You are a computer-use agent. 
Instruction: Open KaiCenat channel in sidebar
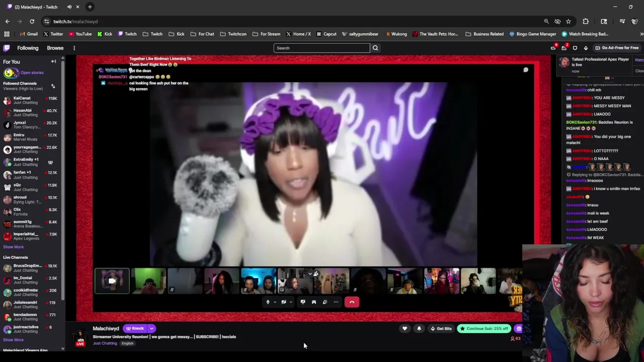coord(30,101)
